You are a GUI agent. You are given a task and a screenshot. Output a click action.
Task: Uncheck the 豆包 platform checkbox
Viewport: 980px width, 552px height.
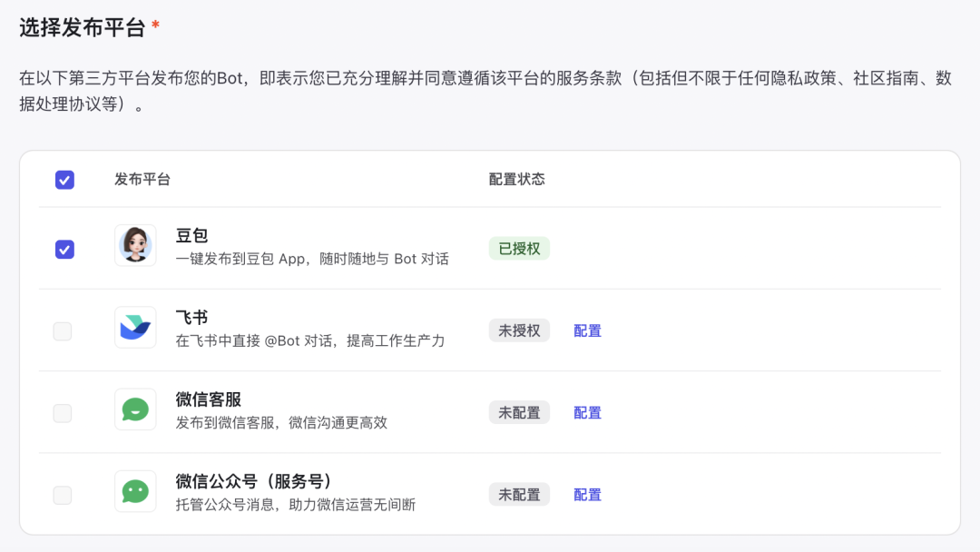click(x=64, y=249)
